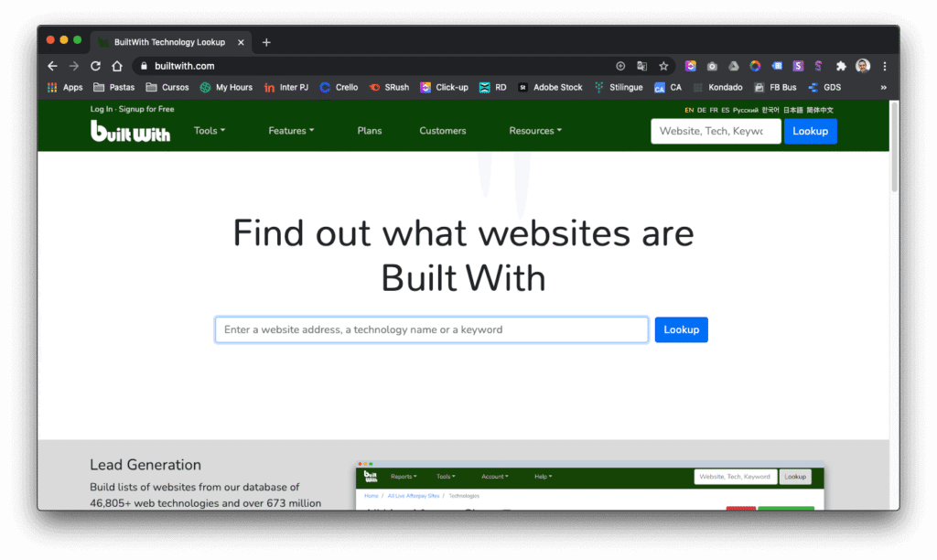Expand the Tools dropdown menu

tap(210, 130)
